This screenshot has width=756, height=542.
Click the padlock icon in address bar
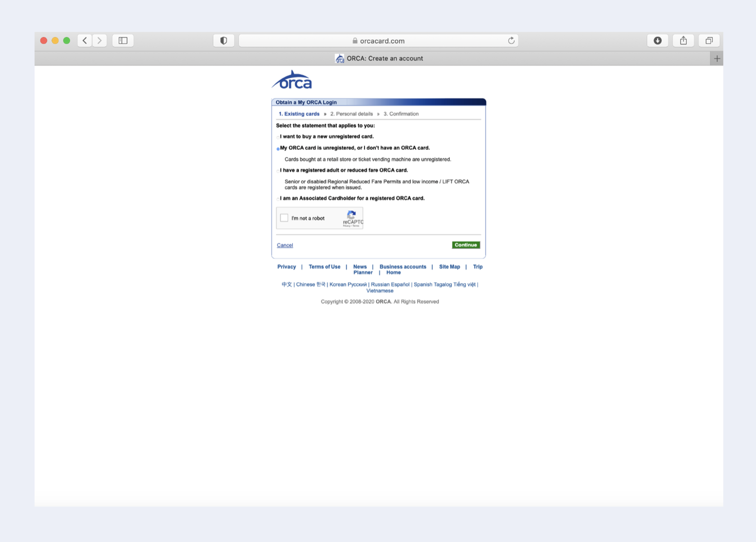355,41
